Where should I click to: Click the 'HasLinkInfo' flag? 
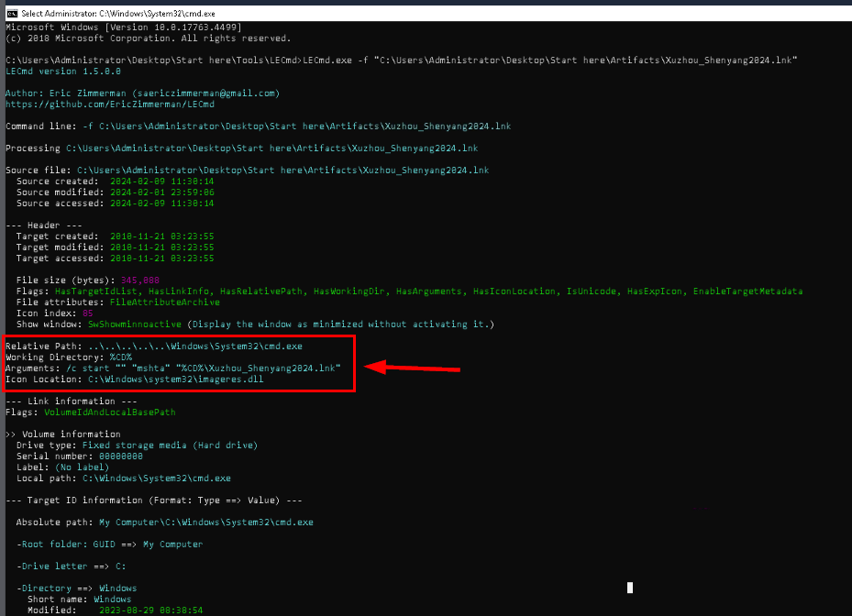click(181, 291)
